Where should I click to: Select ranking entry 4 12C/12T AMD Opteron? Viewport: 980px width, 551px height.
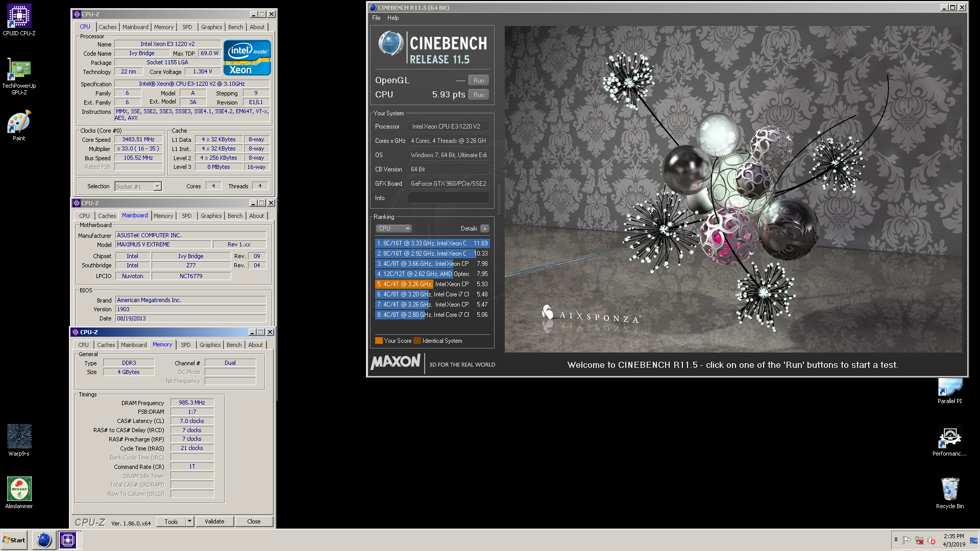(x=432, y=274)
